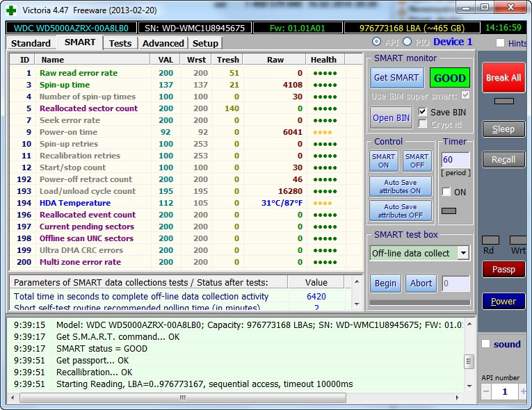532x410 pixels.
Task: Click the red Passp button
Action: 503,270
